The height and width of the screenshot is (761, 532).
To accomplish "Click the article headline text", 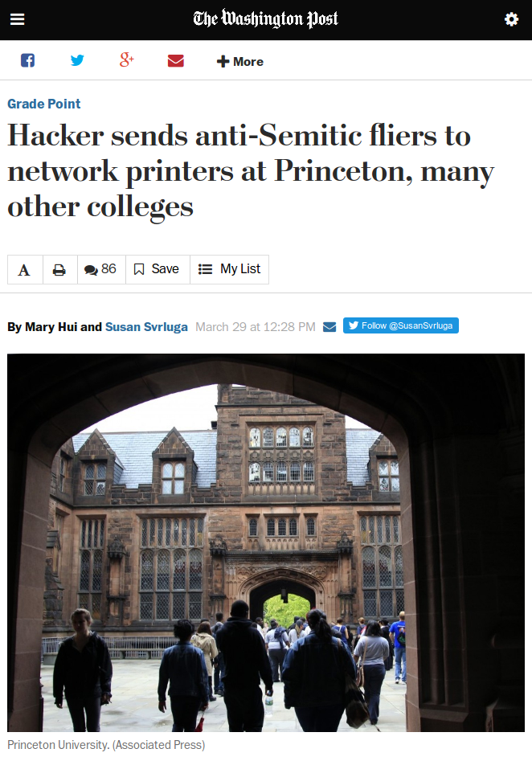I will click(x=251, y=171).
